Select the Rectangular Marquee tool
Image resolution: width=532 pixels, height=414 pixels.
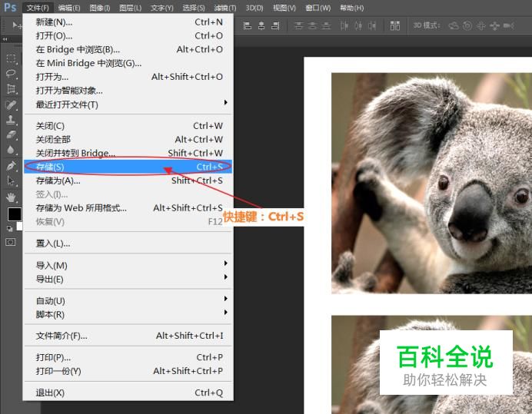[11, 58]
